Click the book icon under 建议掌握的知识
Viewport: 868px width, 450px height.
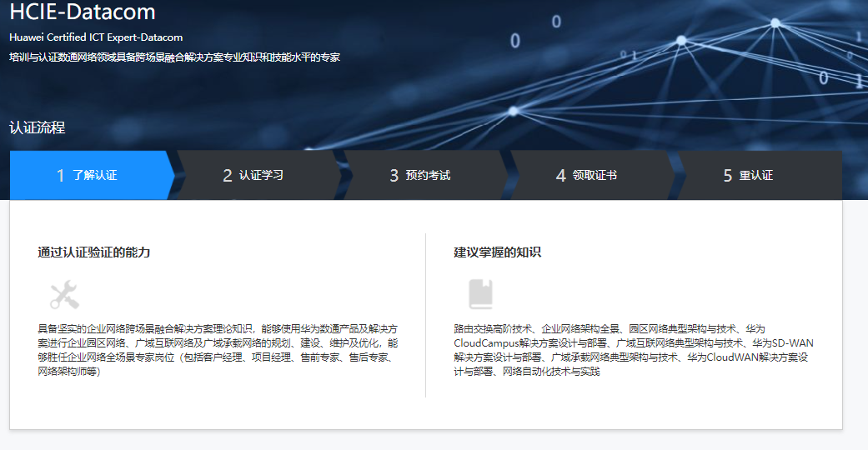[480, 294]
